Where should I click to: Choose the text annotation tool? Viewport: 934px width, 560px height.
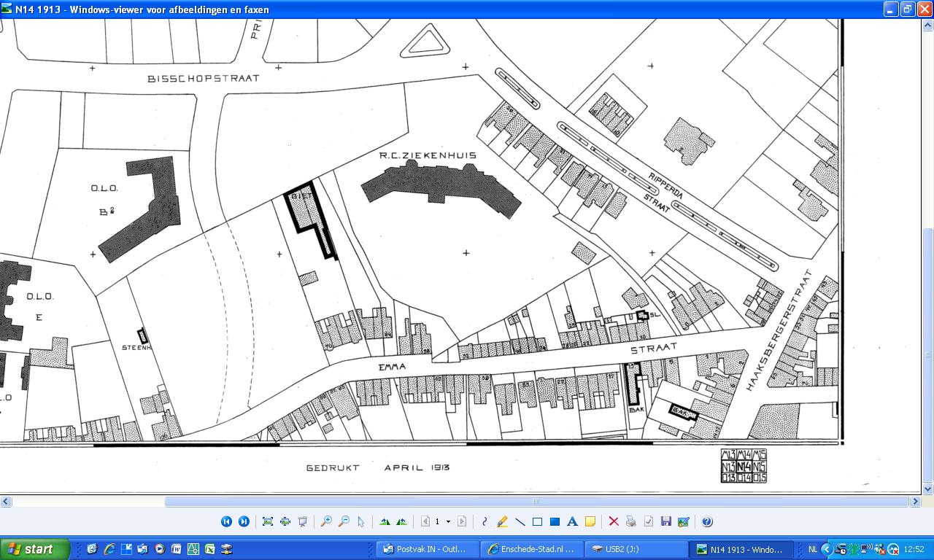click(572, 521)
